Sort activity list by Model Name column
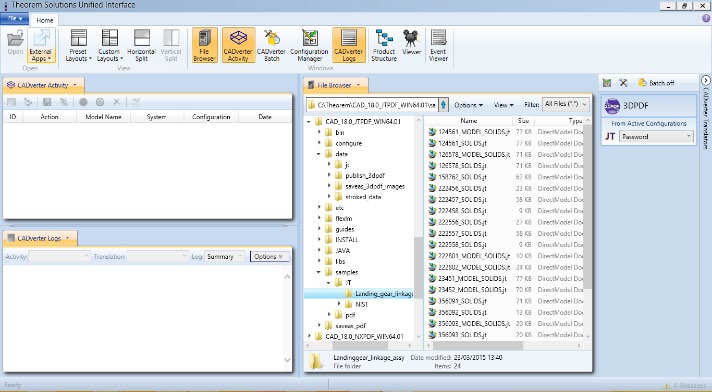Screen dimensions: 712x392 (103, 117)
